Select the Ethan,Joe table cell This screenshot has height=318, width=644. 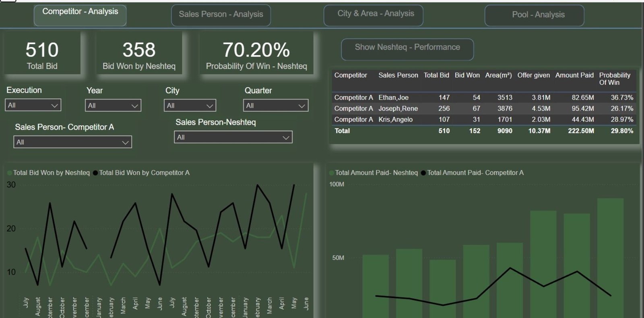pos(393,97)
